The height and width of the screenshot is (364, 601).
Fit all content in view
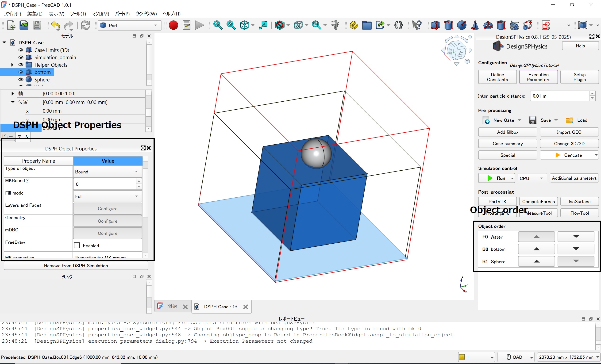(218, 25)
